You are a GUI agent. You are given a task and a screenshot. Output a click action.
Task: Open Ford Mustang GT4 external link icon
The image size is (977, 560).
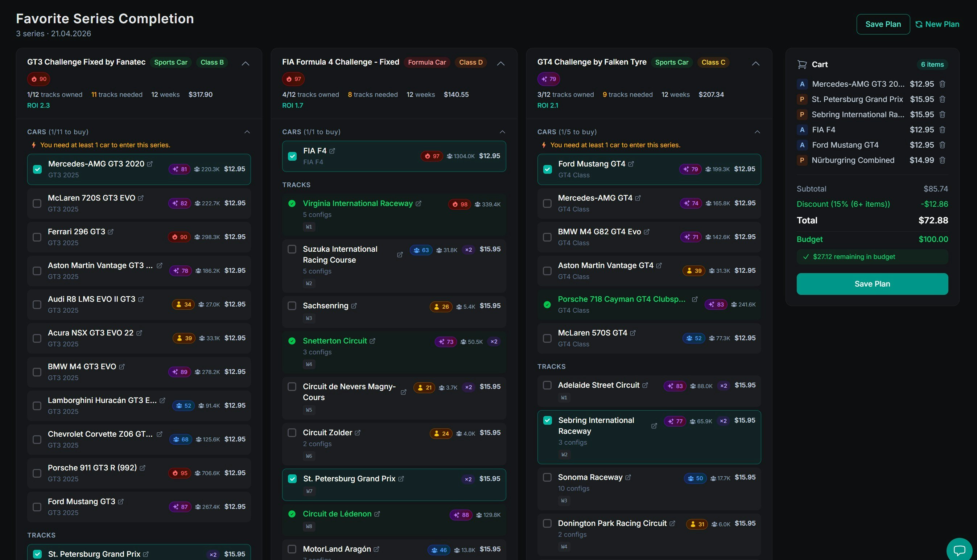(631, 164)
